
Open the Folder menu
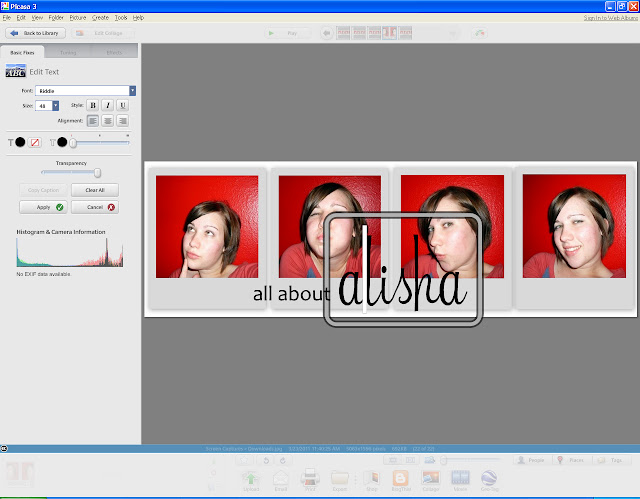56,18
